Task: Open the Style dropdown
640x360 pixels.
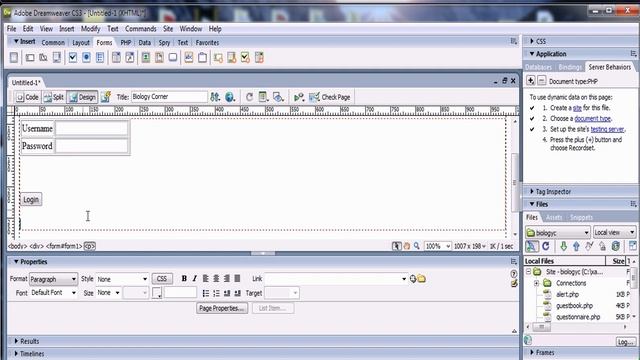Action: click(122, 279)
